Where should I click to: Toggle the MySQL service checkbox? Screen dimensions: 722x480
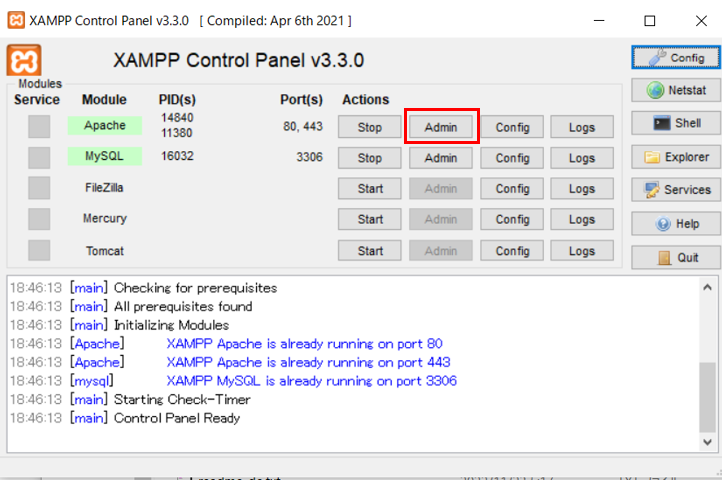[38, 158]
